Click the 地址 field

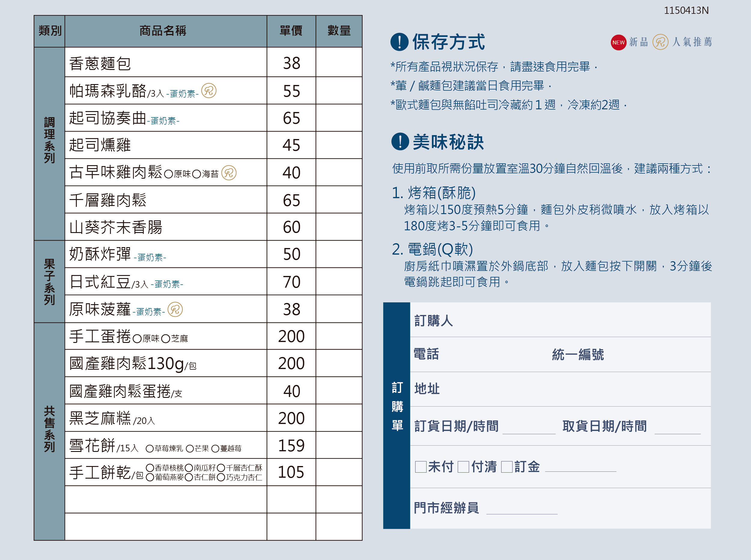(561, 389)
